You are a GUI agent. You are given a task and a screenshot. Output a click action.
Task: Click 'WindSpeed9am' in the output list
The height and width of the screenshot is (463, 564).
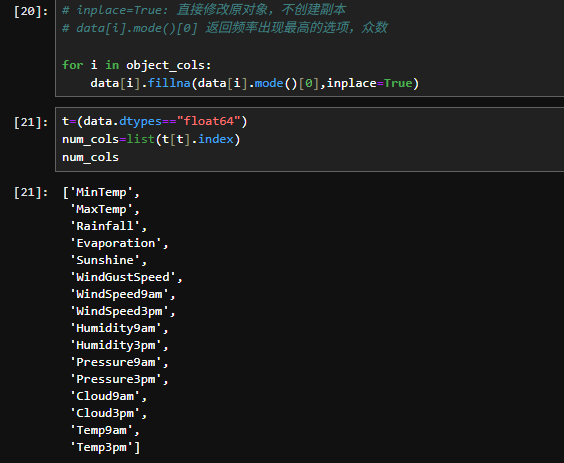click(119, 294)
